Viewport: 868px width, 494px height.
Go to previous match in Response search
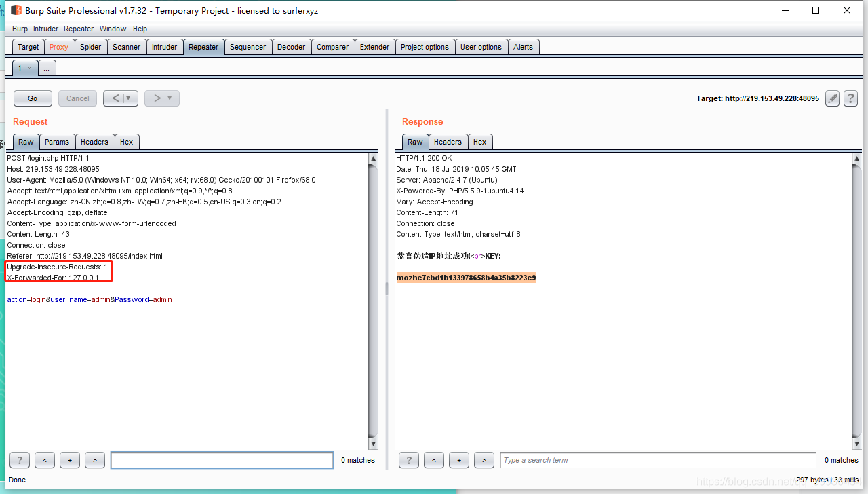tap(434, 460)
